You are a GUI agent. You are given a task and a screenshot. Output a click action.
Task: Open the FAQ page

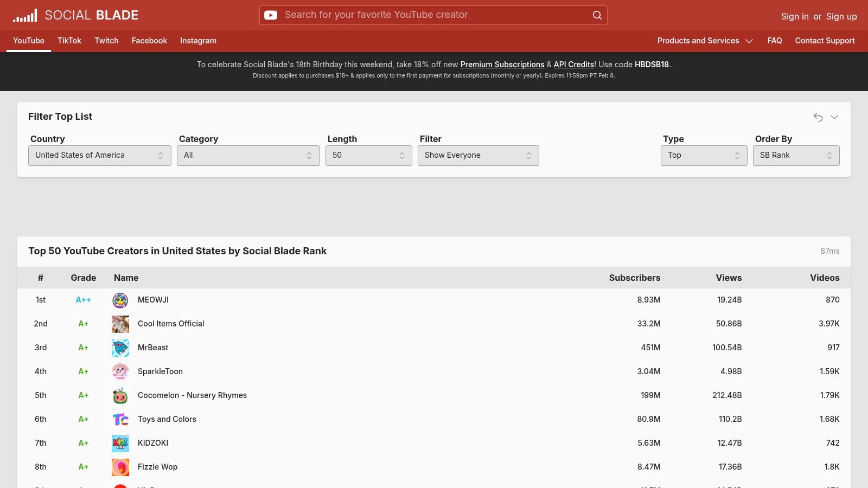pos(775,41)
